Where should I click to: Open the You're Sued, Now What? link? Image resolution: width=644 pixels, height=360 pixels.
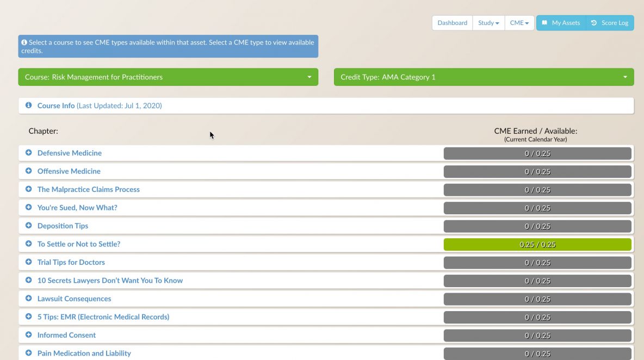coord(77,207)
